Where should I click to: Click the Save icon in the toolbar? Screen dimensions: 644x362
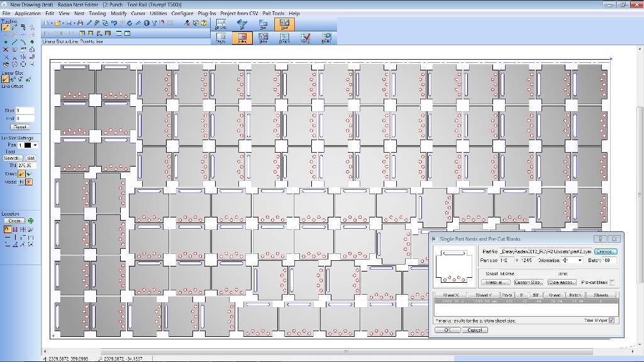pos(70,23)
